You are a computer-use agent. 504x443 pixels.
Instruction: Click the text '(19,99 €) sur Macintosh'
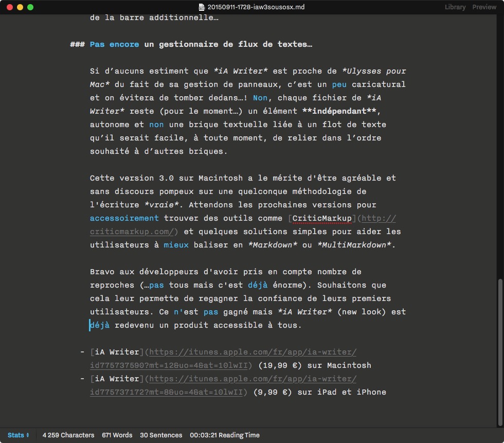(315, 365)
